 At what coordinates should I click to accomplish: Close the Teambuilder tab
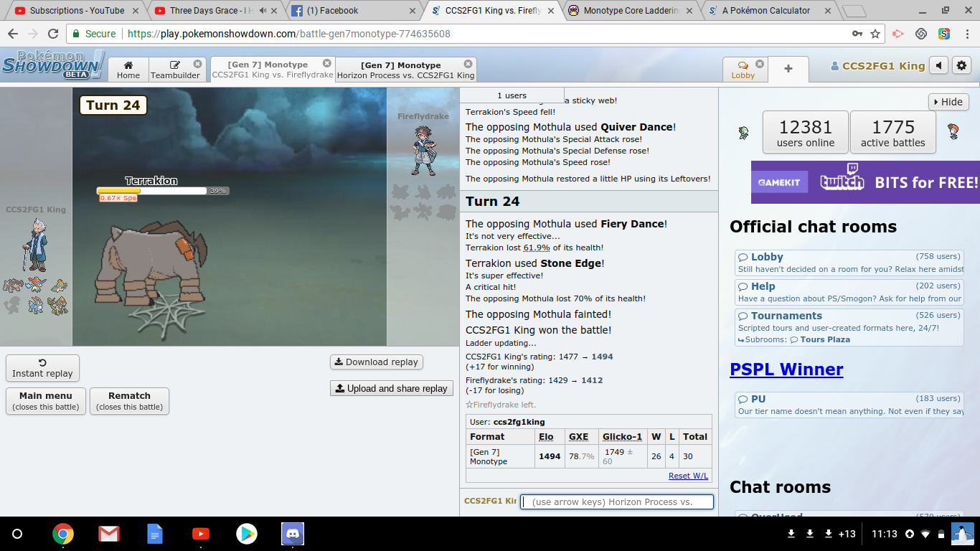click(198, 63)
